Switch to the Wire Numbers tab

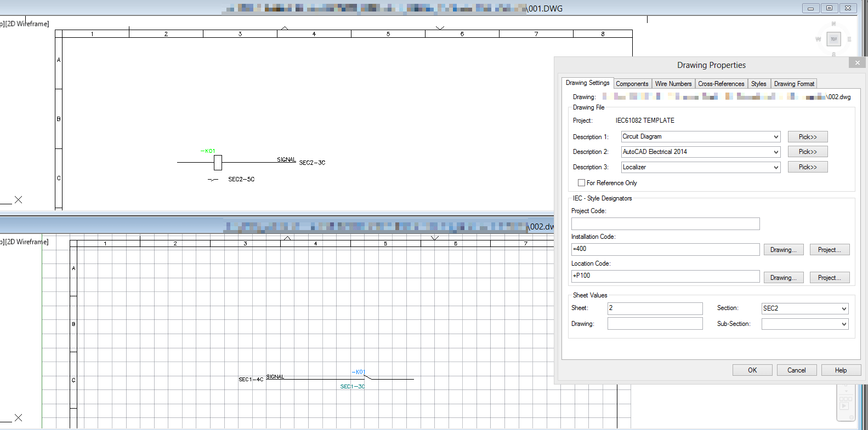pos(673,84)
